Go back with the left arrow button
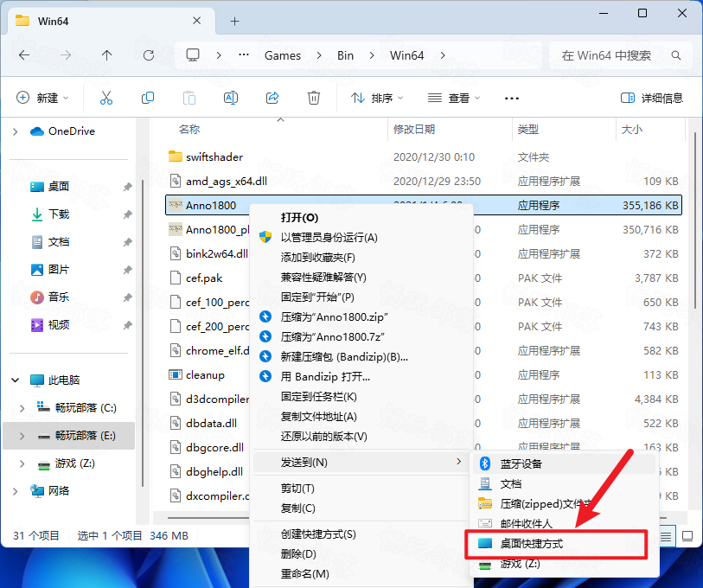 pyautogui.click(x=24, y=55)
